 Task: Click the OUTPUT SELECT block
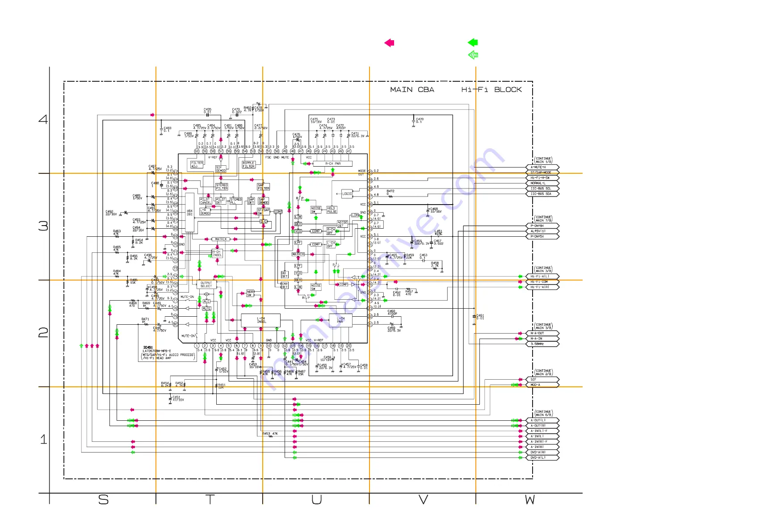coord(206,285)
